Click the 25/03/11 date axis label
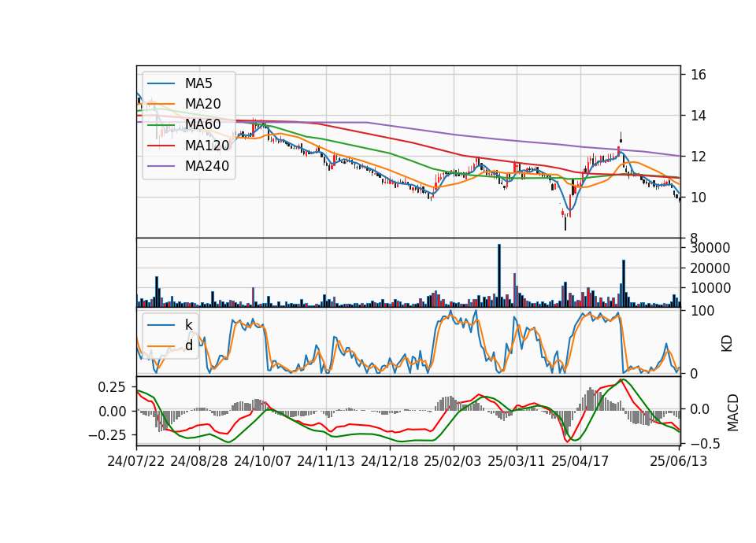This screenshot has height=543, width=756. 517,461
